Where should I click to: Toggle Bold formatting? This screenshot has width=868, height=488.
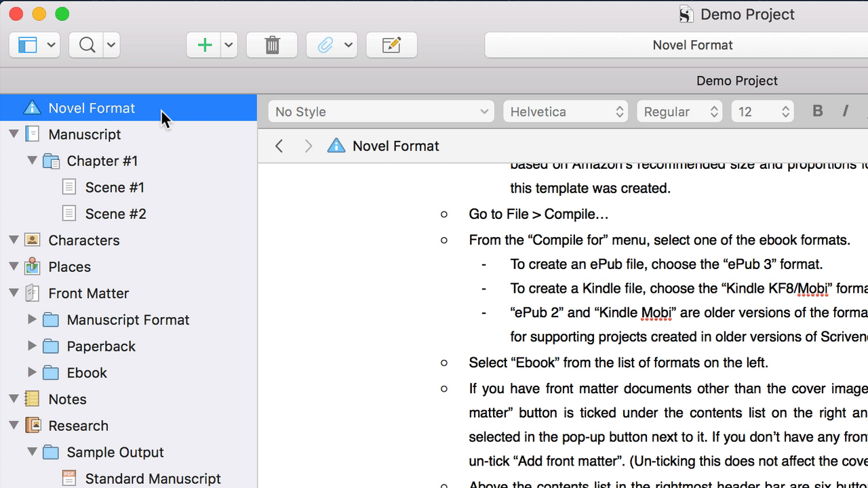tap(818, 112)
